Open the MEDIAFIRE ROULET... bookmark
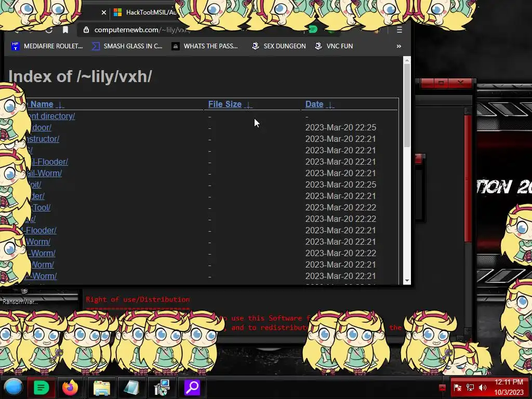This screenshot has width=532, height=399. [47, 46]
